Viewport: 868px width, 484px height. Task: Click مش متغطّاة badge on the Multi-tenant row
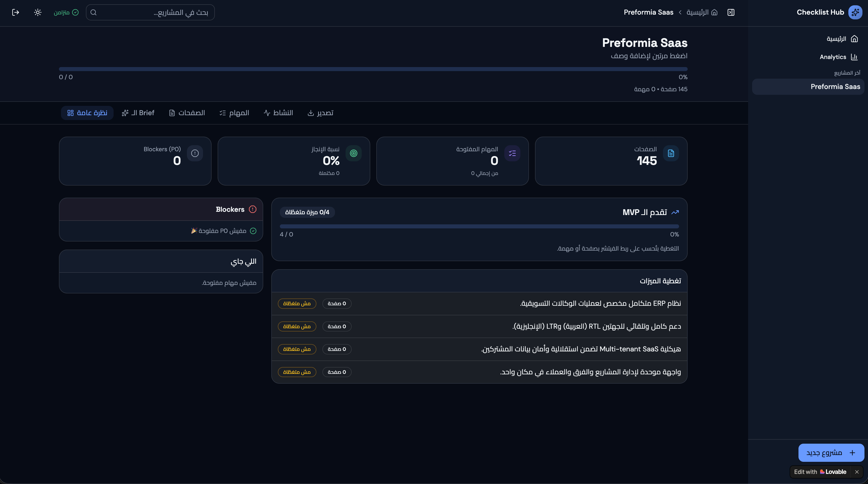tap(297, 349)
